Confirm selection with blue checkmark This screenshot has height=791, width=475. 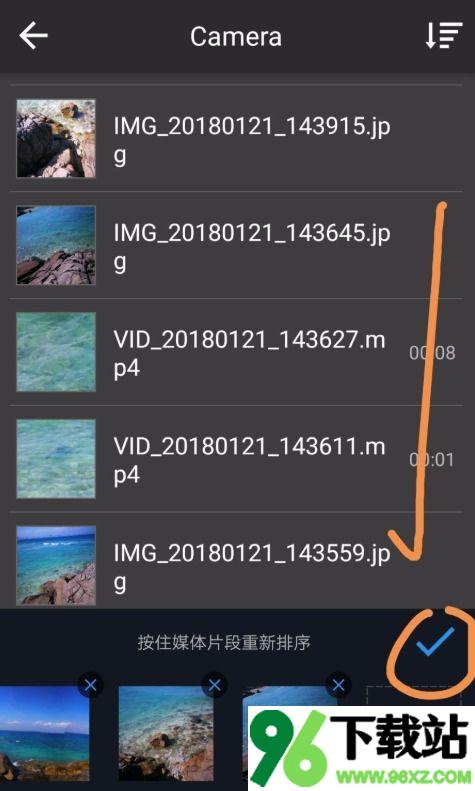[435, 641]
